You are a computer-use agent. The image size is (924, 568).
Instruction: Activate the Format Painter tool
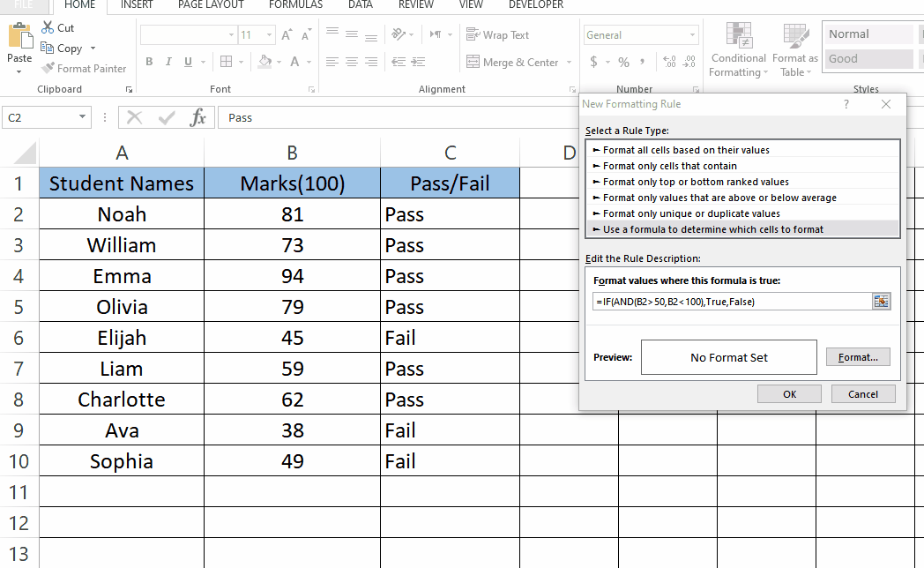tap(84, 68)
